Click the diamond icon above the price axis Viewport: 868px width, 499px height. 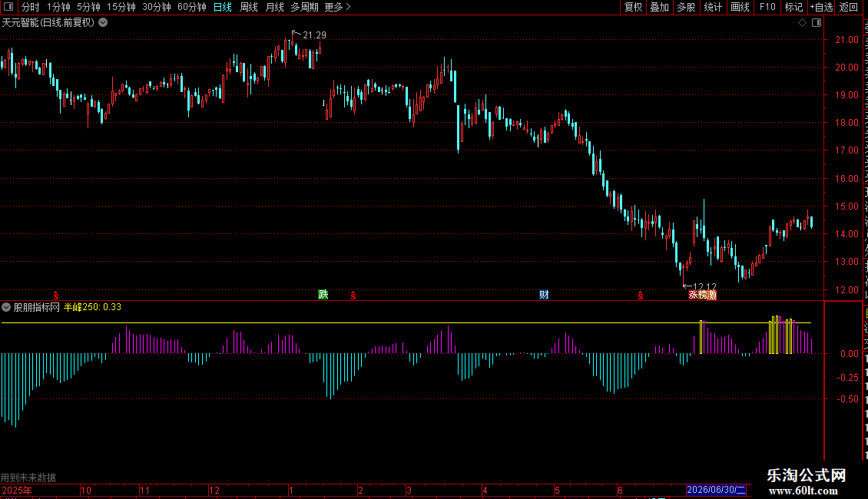pos(802,23)
